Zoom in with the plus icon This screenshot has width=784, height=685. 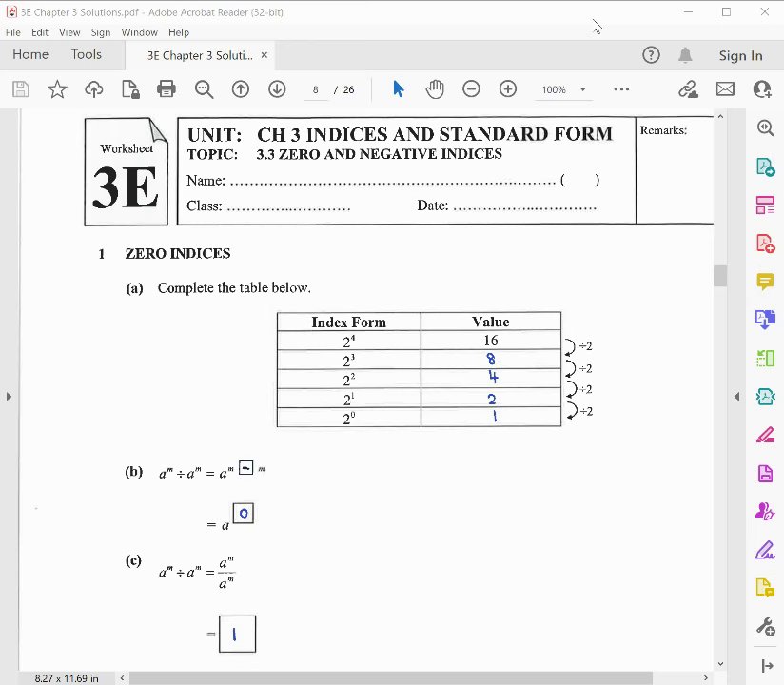tap(508, 89)
